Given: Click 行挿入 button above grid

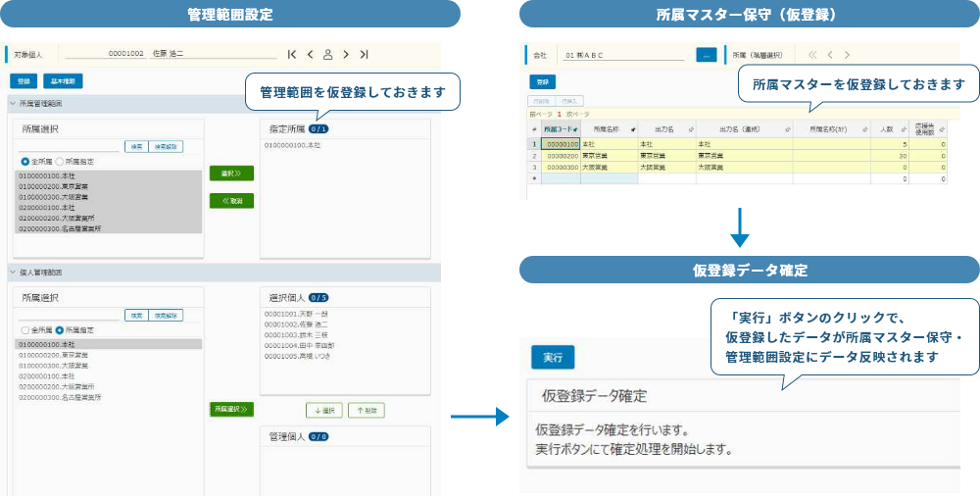Looking at the screenshot, I should click(569, 101).
